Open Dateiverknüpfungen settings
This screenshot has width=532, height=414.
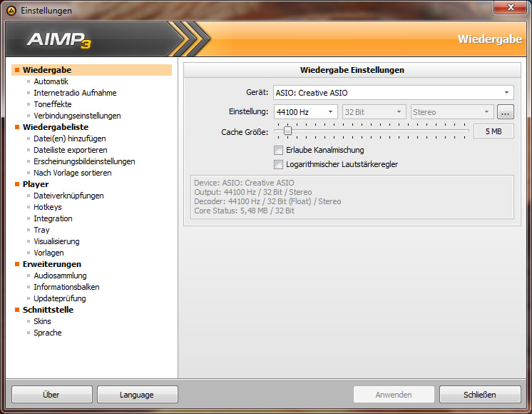pyautogui.click(x=68, y=196)
